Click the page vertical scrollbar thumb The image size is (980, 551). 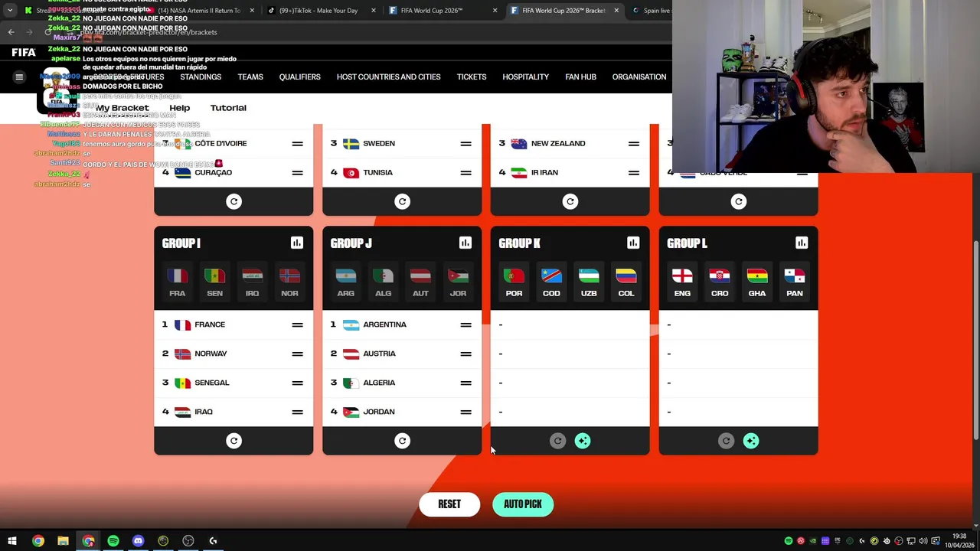tap(975, 340)
